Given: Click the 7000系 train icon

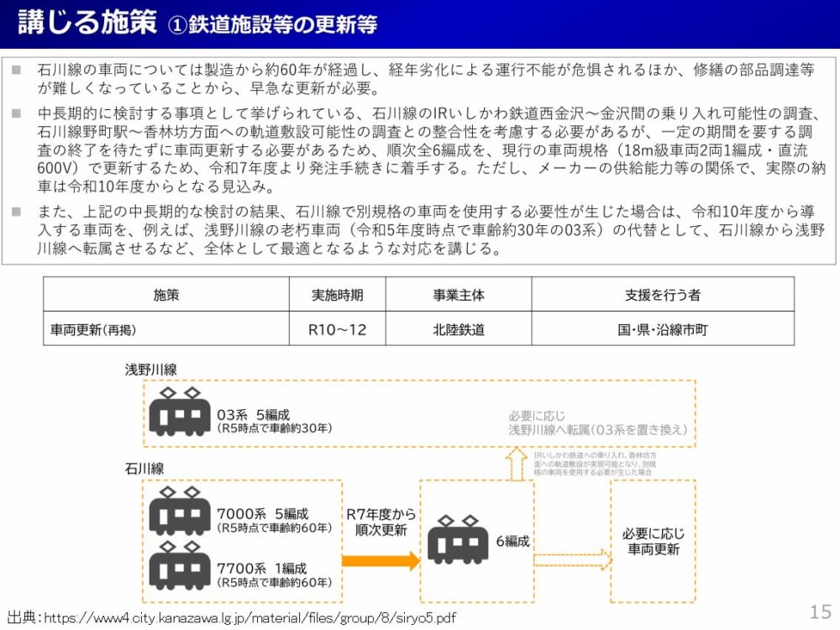Looking at the screenshot, I should pyautogui.click(x=179, y=513).
